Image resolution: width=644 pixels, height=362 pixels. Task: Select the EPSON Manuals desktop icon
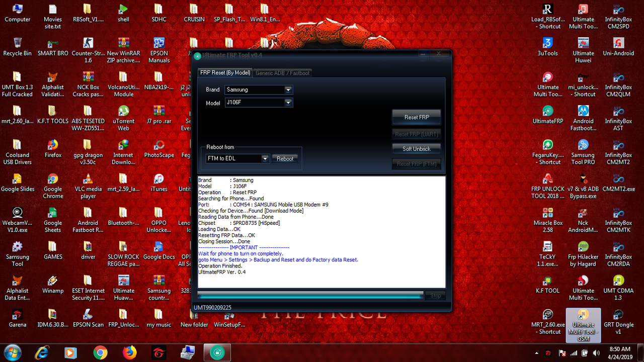pyautogui.click(x=159, y=50)
